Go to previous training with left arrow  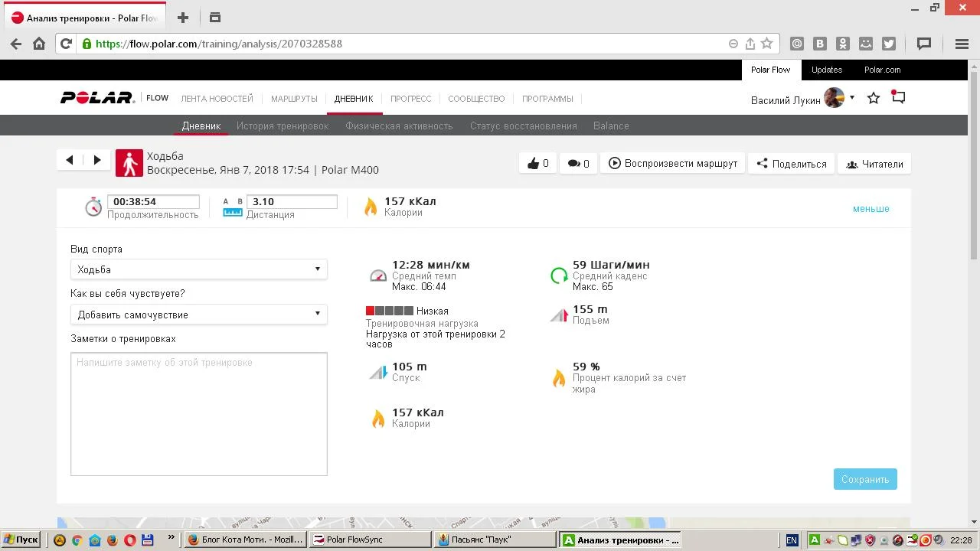[70, 160]
